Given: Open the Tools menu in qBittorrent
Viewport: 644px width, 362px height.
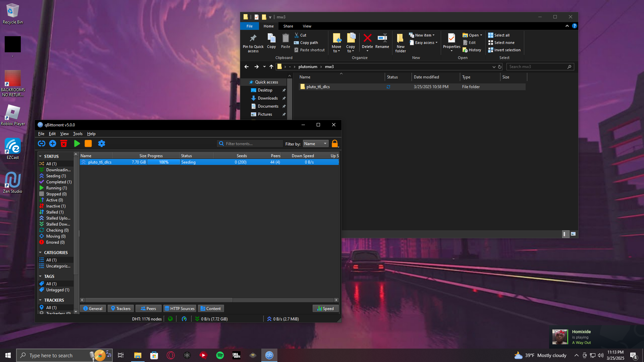Looking at the screenshot, I should 77,134.
